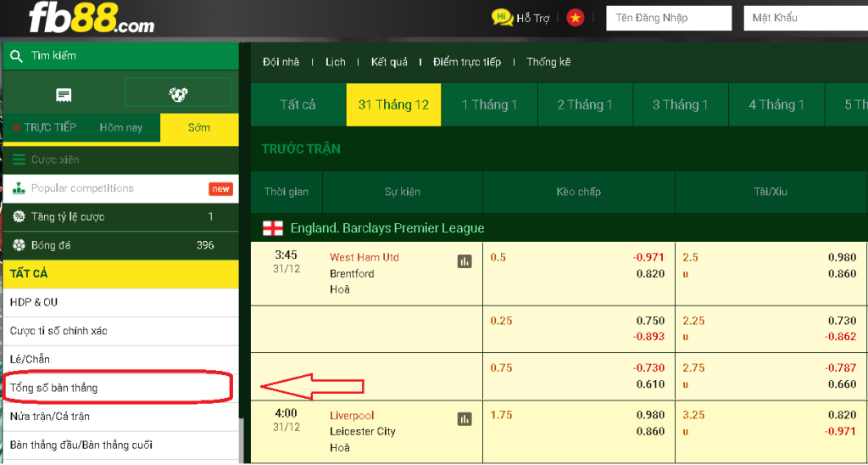
Task: Click the Tìm kiếm search bar
Action: click(x=120, y=56)
